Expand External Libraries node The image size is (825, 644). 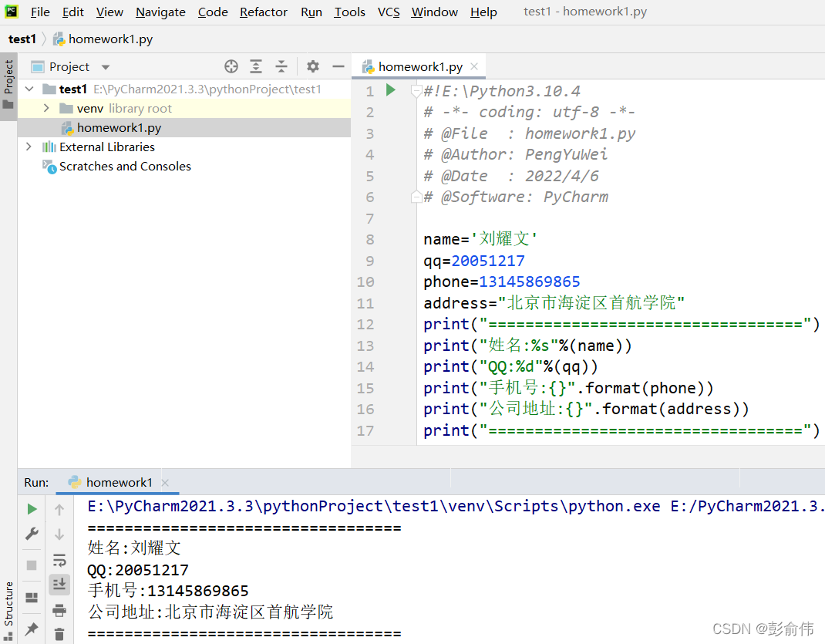[29, 147]
